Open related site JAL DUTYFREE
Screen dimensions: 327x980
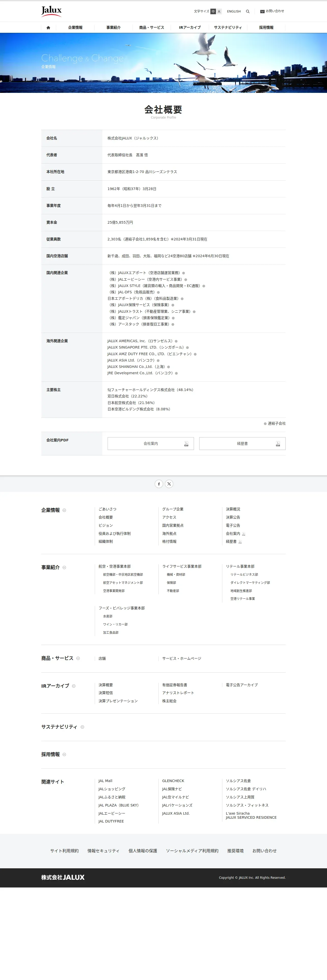[111, 821]
